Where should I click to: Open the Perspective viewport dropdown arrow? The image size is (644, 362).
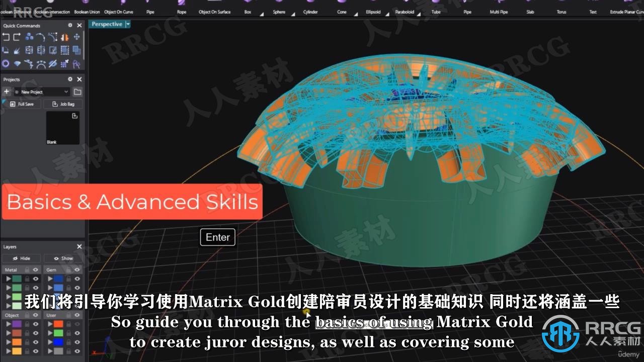pyautogui.click(x=128, y=24)
